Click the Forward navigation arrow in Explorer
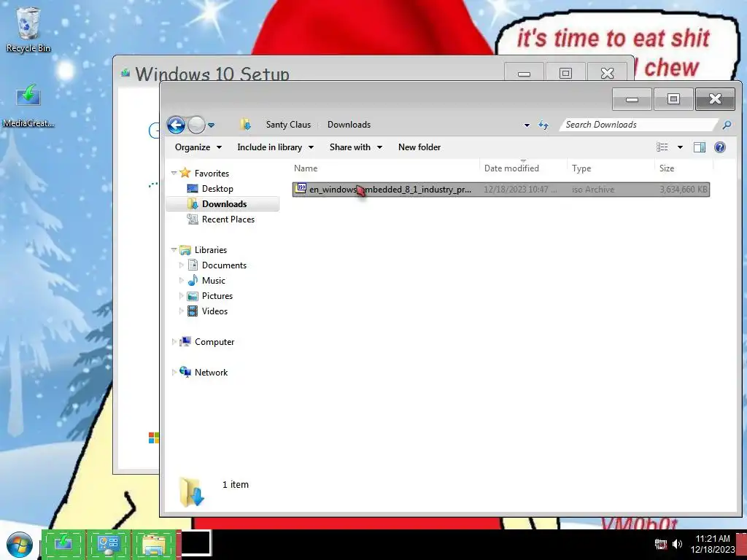This screenshot has width=747, height=560. click(196, 125)
